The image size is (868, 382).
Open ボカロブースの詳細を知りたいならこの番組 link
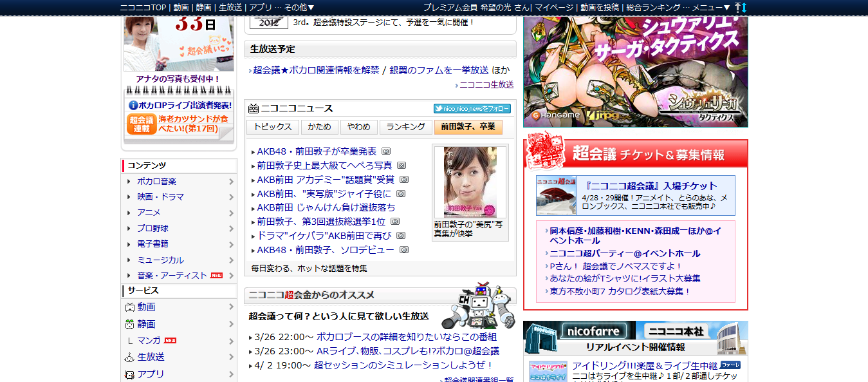click(x=407, y=337)
